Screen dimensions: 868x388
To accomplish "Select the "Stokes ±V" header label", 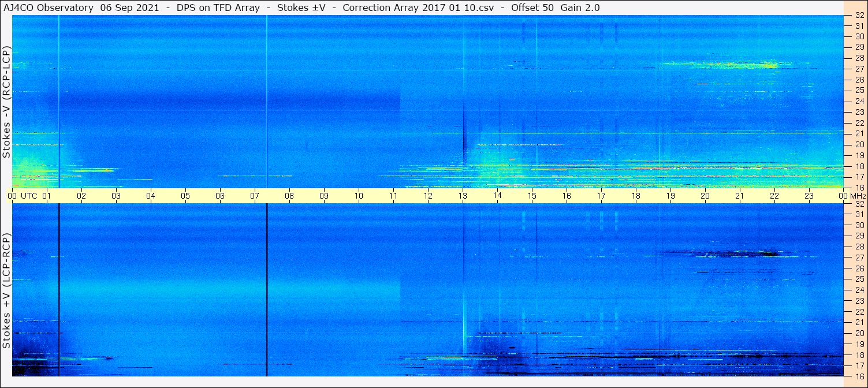I will [302, 8].
